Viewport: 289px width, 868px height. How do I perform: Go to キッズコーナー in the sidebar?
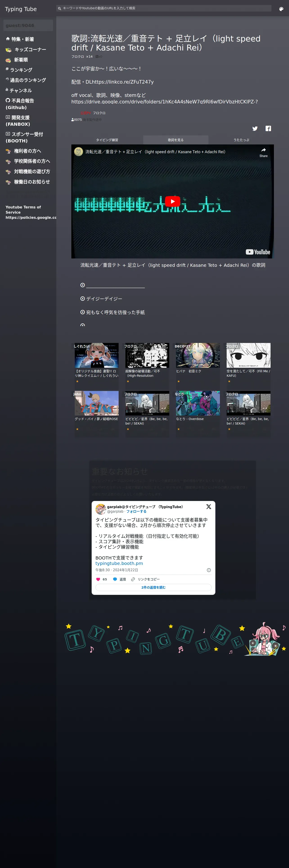point(26,50)
